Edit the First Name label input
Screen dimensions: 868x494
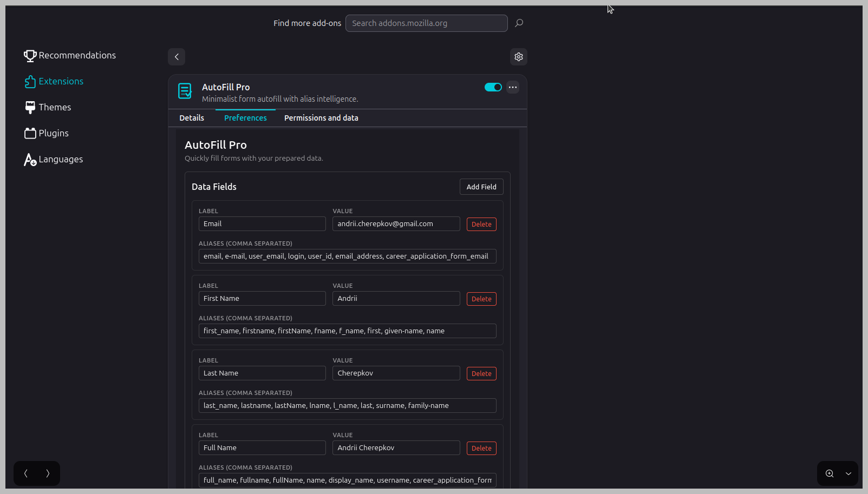[262, 299]
